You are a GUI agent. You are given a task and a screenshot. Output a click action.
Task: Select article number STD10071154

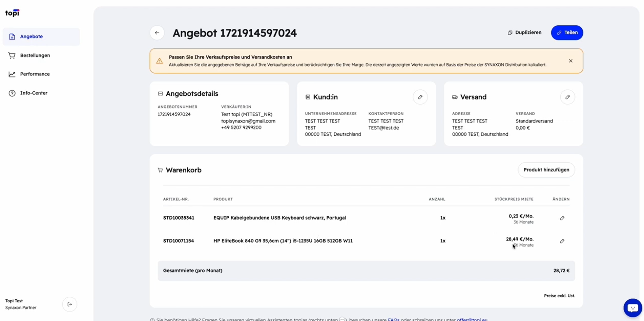click(x=179, y=241)
